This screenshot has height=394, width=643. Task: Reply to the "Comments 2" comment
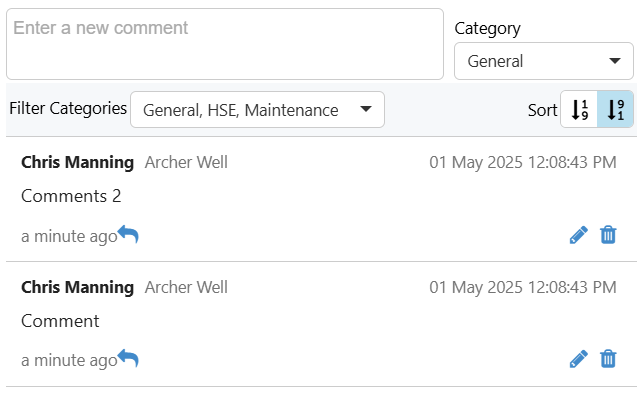[128, 235]
